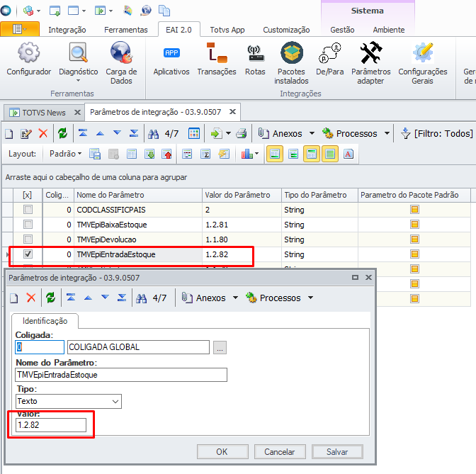Screen dimensions: 476x474
Task: Click the binoculars icon in dialog toolbar
Action: click(x=141, y=298)
